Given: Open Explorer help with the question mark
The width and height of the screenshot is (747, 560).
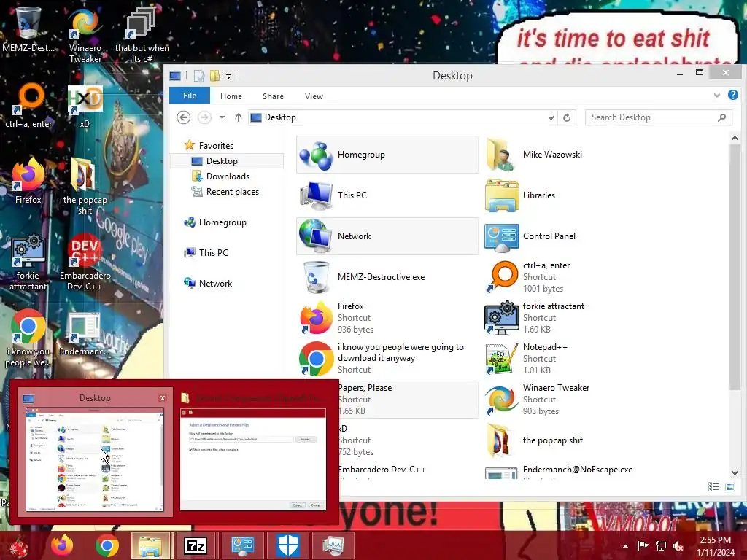Looking at the screenshot, I should [x=732, y=96].
